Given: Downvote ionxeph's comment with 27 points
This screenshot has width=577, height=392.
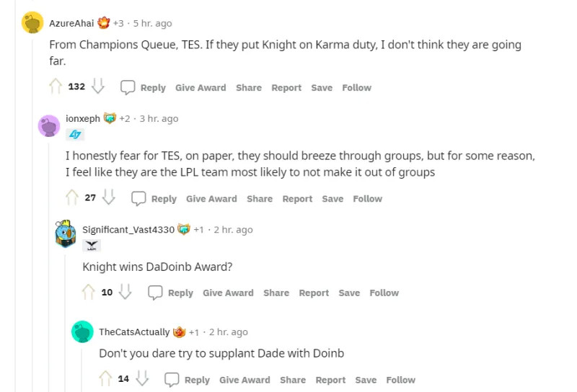Looking at the screenshot, I should [109, 198].
